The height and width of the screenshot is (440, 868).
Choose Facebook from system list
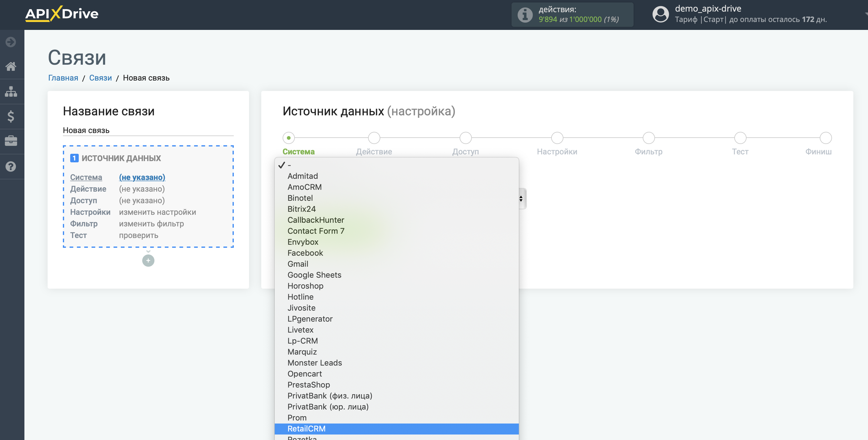click(396, 253)
